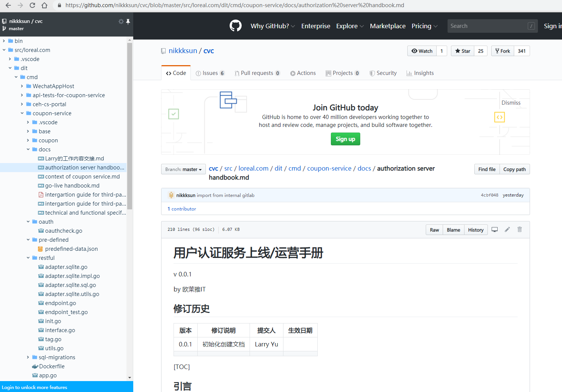Switch to the Issues tab

click(x=210, y=73)
